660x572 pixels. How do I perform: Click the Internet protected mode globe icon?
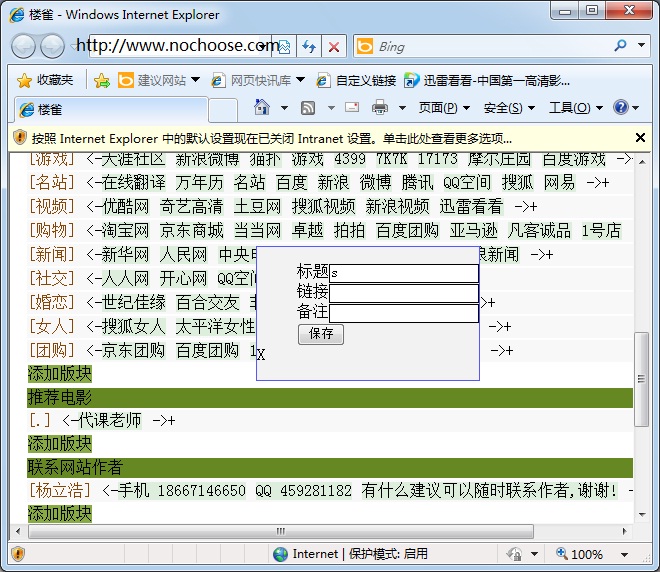(280, 554)
